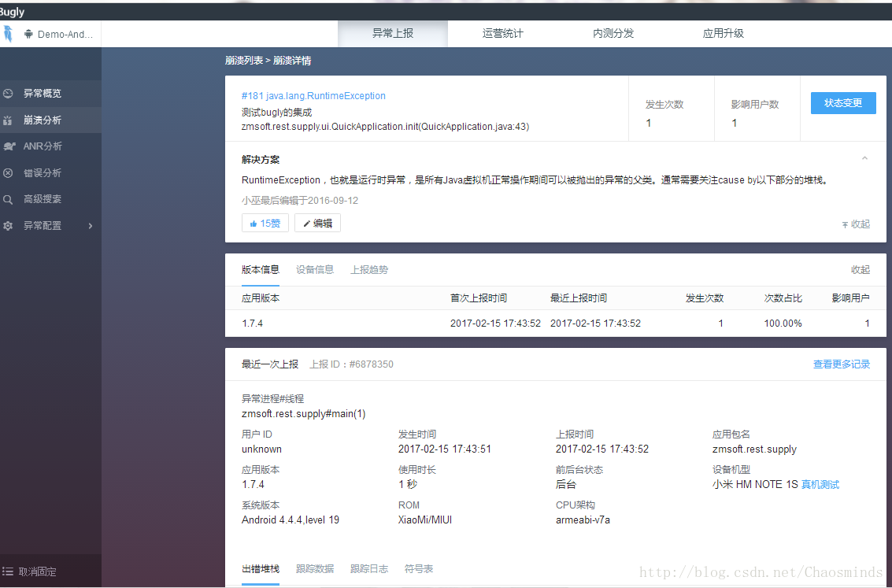Screen dimensions: 892x588
Task: Open the 异常上报 top tab
Action: (393, 34)
